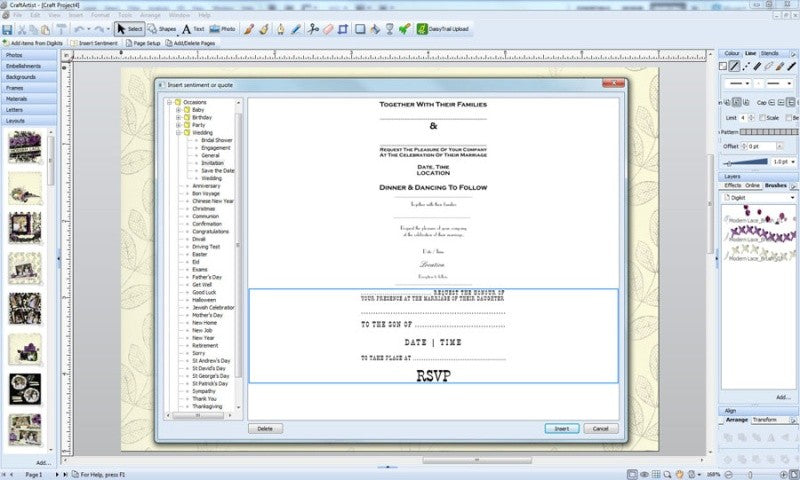
Task: Choose the Text tool
Action: (193, 29)
